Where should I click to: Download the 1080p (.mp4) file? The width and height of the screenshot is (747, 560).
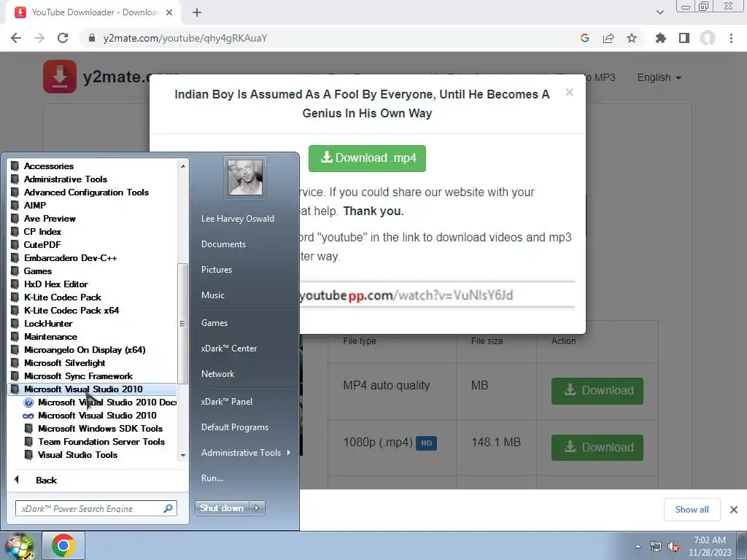coord(597,448)
